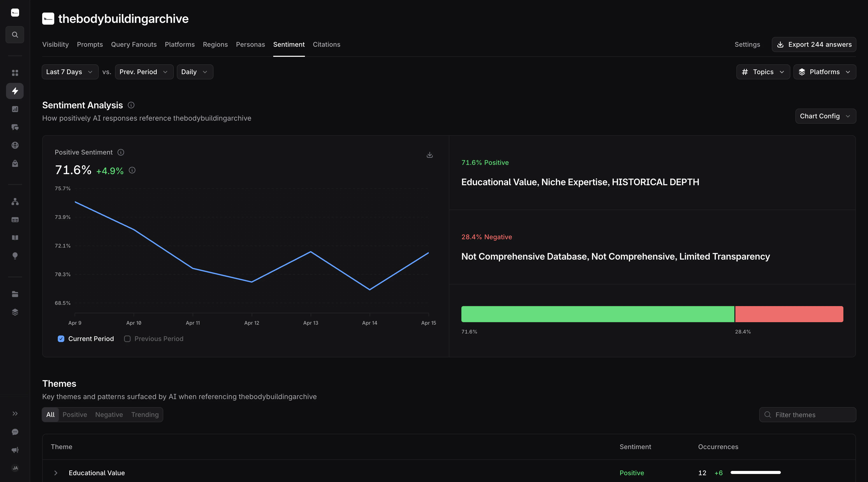The width and height of the screenshot is (868, 482).
Task: Filter themes by Trending
Action: (145, 415)
